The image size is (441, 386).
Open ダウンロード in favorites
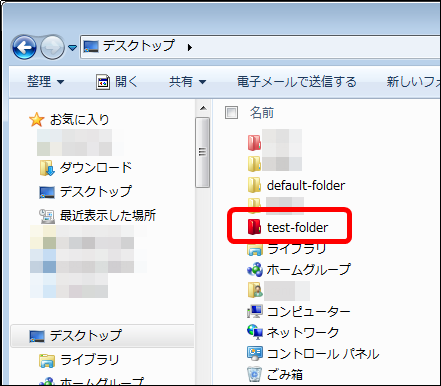(x=96, y=167)
